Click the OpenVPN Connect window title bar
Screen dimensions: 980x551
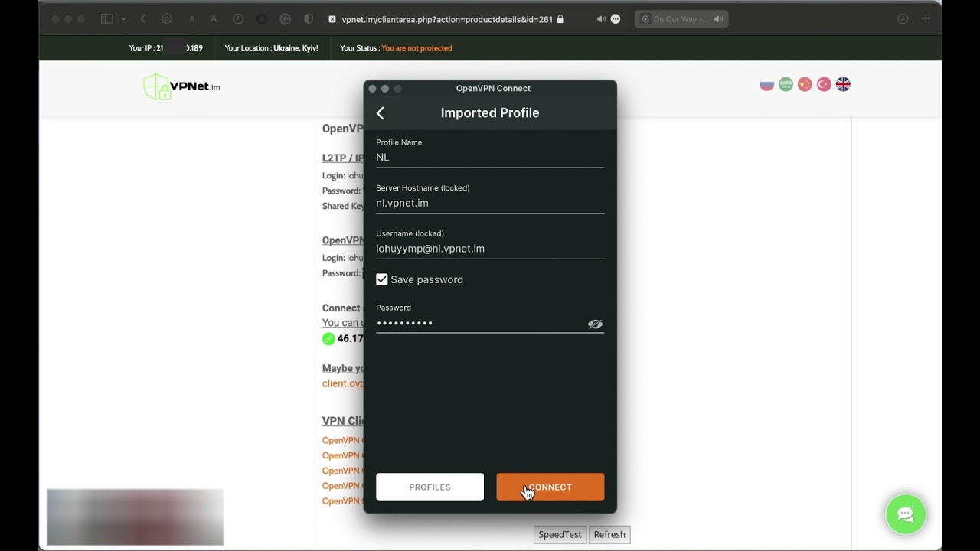tap(490, 88)
